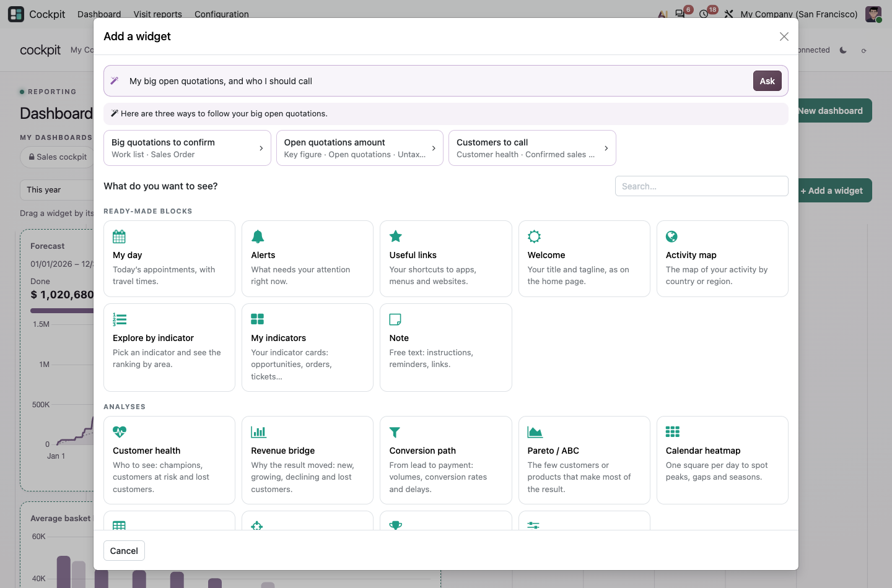
Task: Open the debug tools wrench icon
Action: point(729,14)
